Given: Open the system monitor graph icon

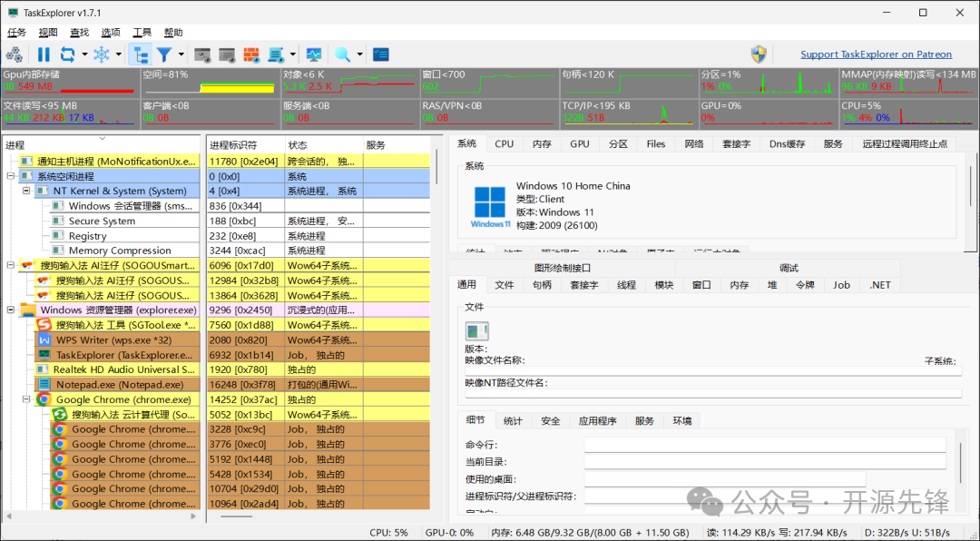Looking at the screenshot, I should (x=314, y=54).
